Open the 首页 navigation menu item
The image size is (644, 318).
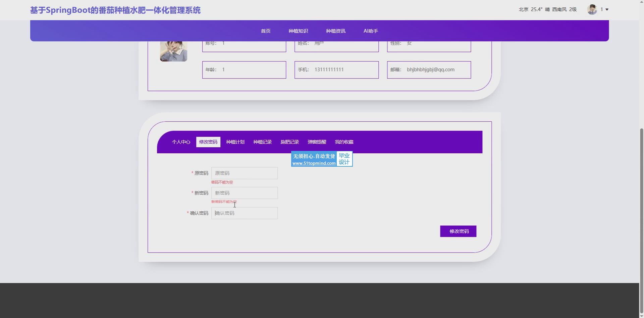266,31
